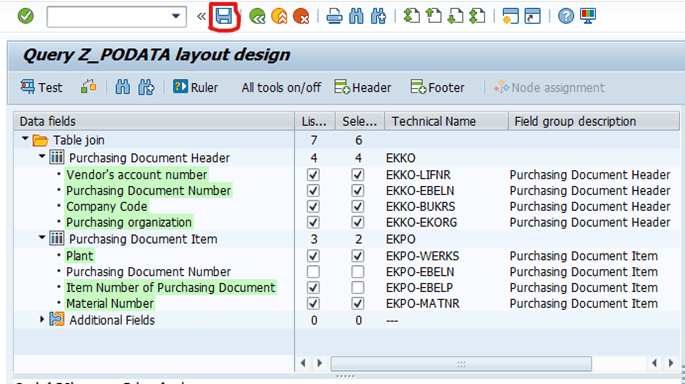Viewport: 685px width, 384px height.
Task: Click All tools on/off
Action: [x=281, y=87]
